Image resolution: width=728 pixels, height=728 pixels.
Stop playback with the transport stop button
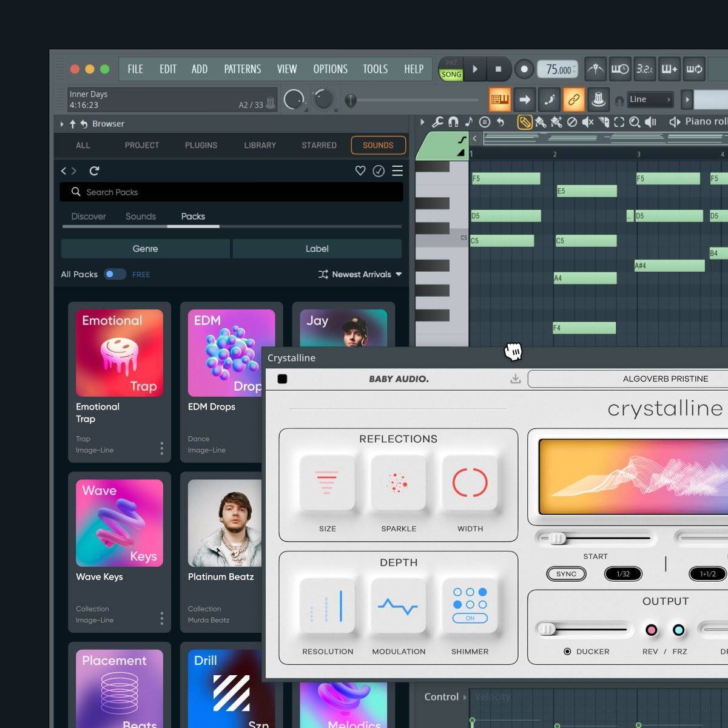498,69
